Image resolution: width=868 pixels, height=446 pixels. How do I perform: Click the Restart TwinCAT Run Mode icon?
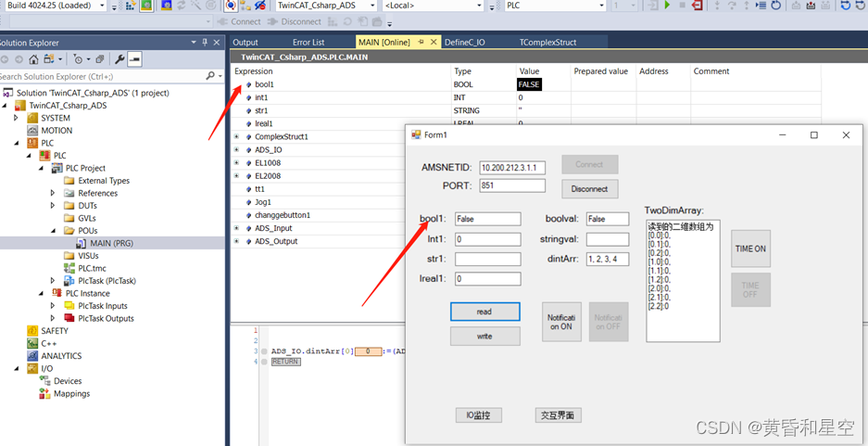pyautogui.click(x=146, y=6)
